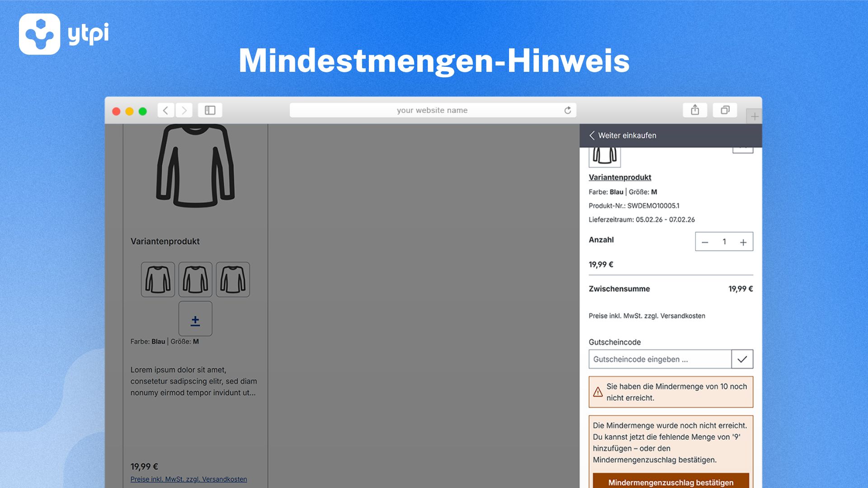The height and width of the screenshot is (488, 868).
Task: Select the third shirt variant thumbnail
Action: point(233,279)
